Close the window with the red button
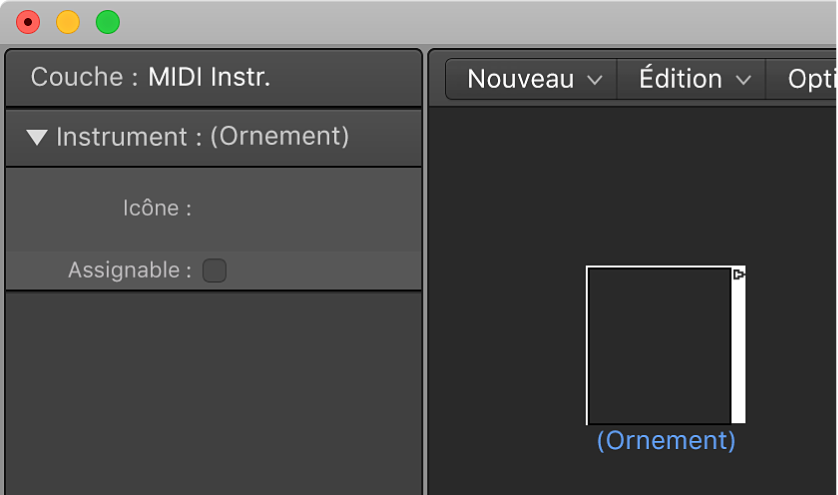This screenshot has width=838, height=495. coord(28,22)
